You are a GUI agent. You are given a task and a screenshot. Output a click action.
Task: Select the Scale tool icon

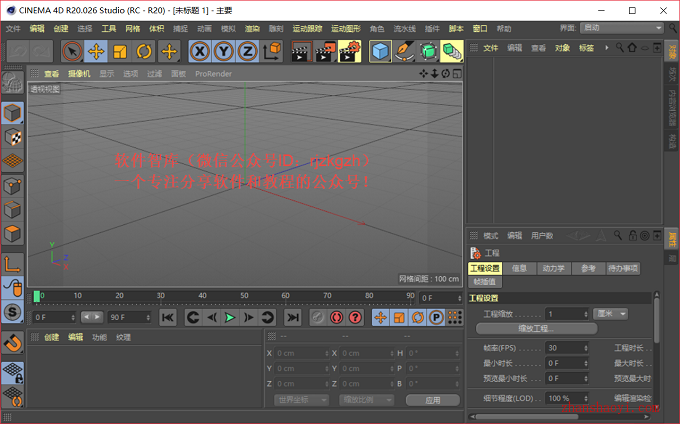click(120, 52)
